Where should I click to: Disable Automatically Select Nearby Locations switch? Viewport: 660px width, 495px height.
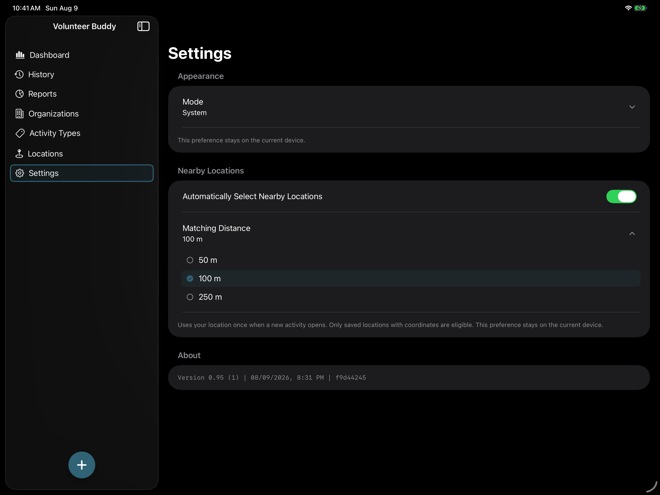621,196
